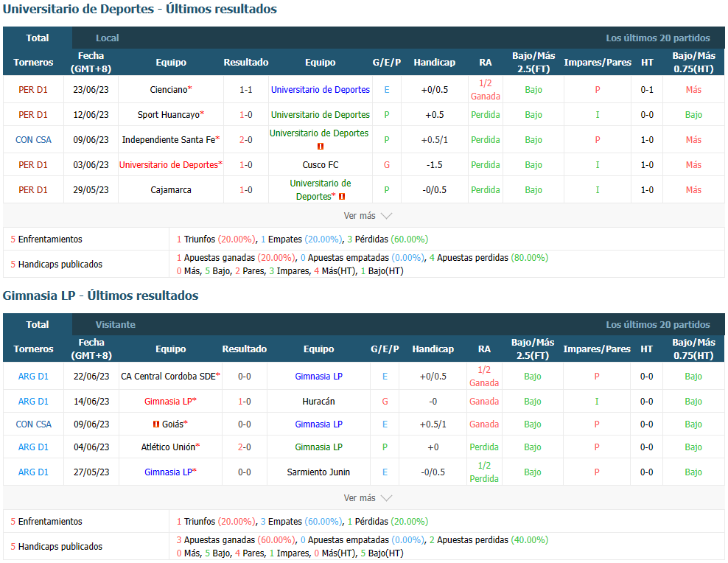Click the Gimnasia LP - Últimos resultados heading
The height and width of the screenshot is (563, 728).
click(101, 296)
